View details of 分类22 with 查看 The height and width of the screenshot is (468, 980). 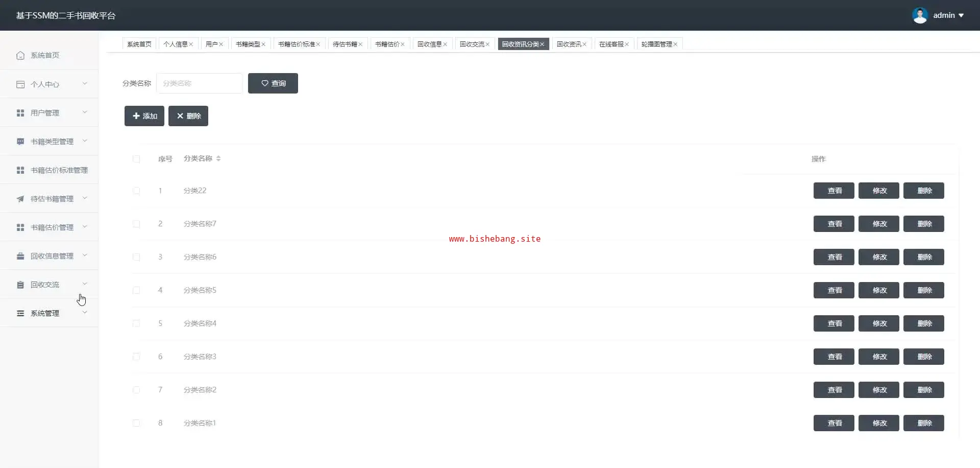tap(834, 191)
